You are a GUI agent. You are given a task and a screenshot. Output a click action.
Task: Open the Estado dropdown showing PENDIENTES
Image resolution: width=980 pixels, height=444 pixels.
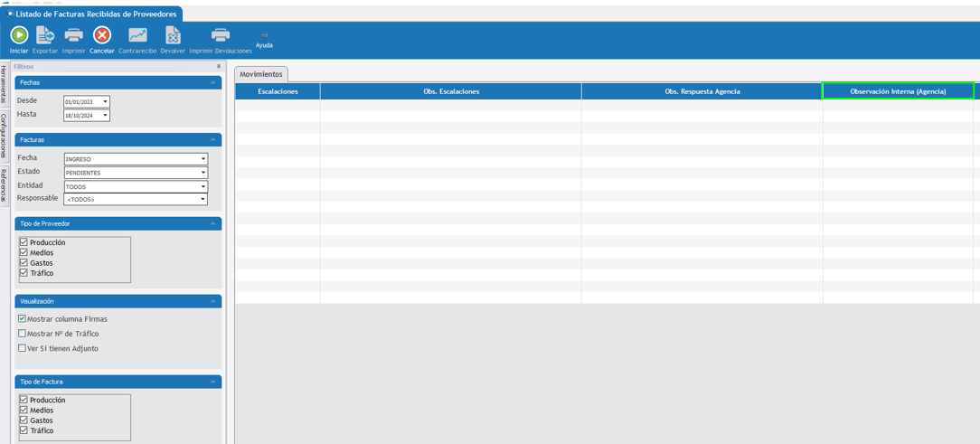click(x=203, y=173)
